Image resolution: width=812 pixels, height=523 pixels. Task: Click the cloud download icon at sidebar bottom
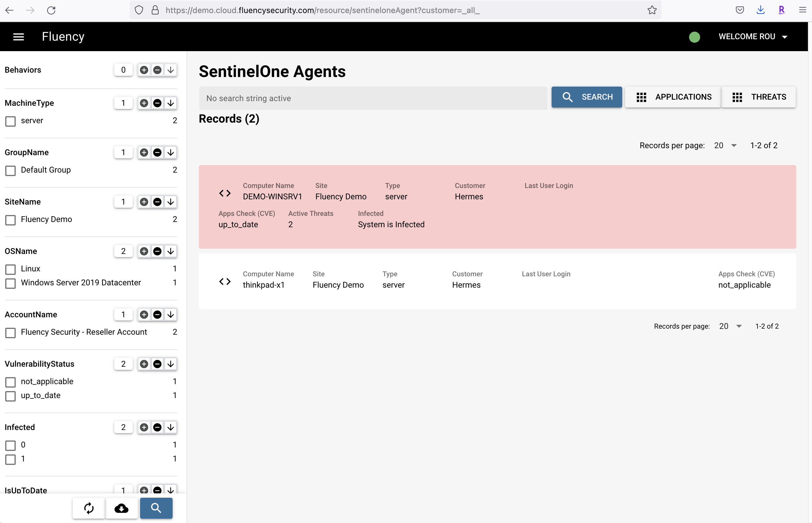pos(121,508)
